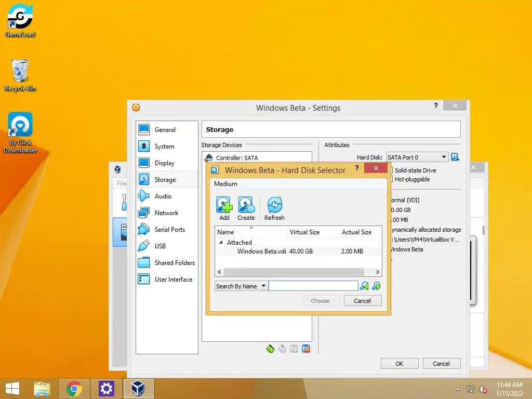Viewport: 532px width, 399px height.
Task: Select the Windows Beta.vdi row
Action: pyautogui.click(x=298, y=251)
